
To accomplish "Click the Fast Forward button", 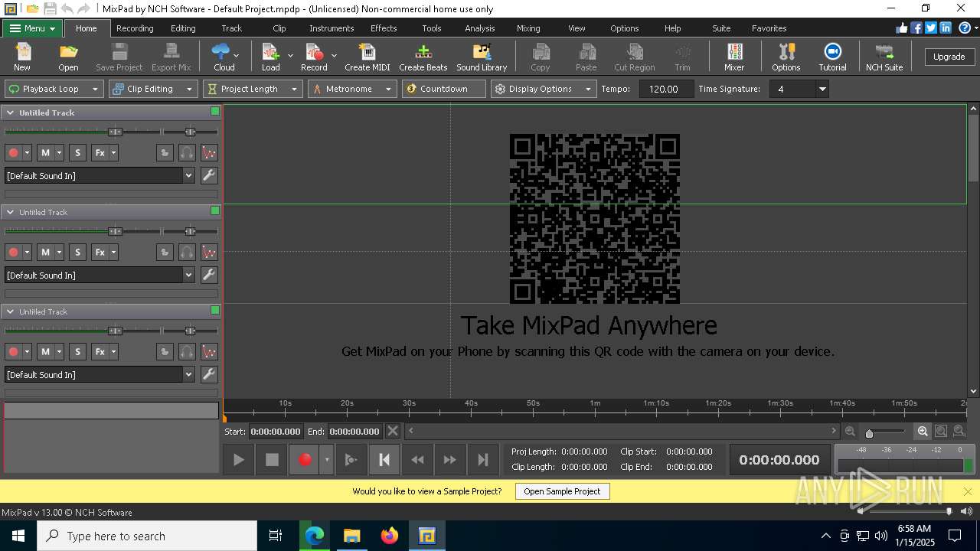I will click(450, 459).
